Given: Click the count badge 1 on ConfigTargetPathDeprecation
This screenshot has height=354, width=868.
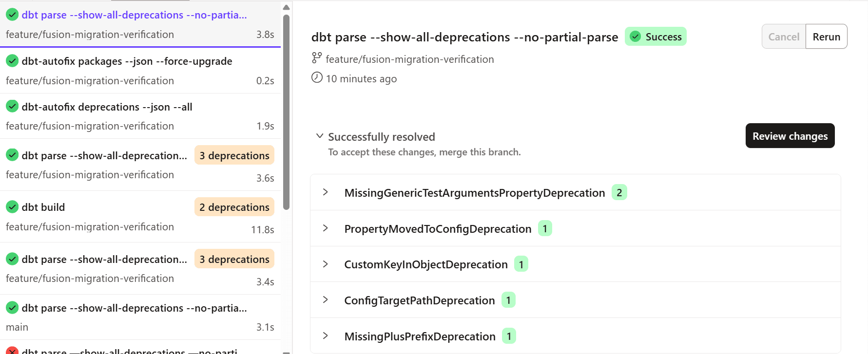Looking at the screenshot, I should point(508,300).
